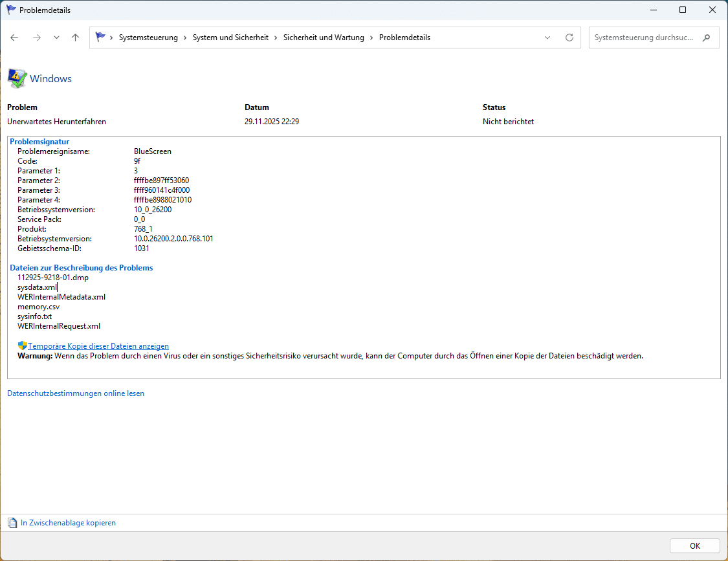The width and height of the screenshot is (728, 561).
Task: Open recent locations chevron
Action: point(56,38)
